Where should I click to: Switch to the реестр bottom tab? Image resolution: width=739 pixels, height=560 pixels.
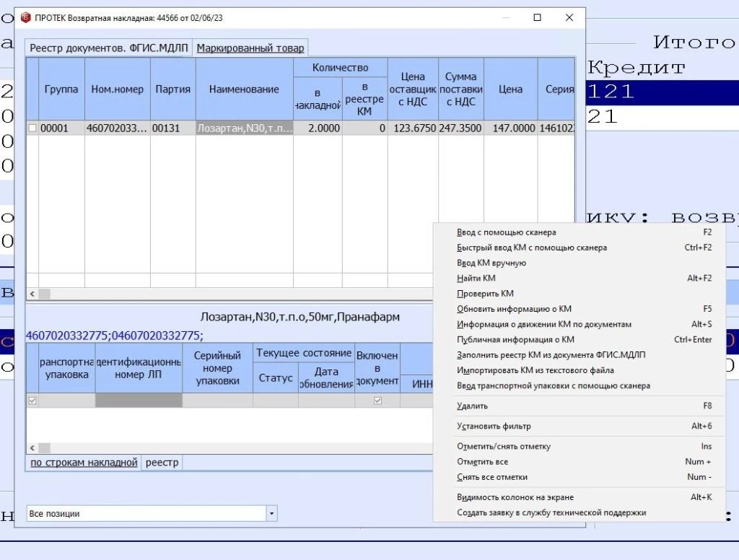click(x=162, y=463)
